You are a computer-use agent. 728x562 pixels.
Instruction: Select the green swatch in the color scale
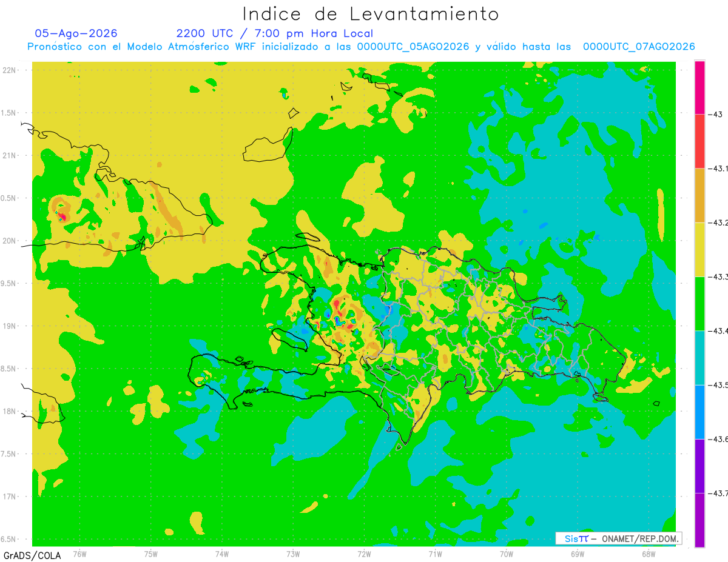click(x=699, y=303)
